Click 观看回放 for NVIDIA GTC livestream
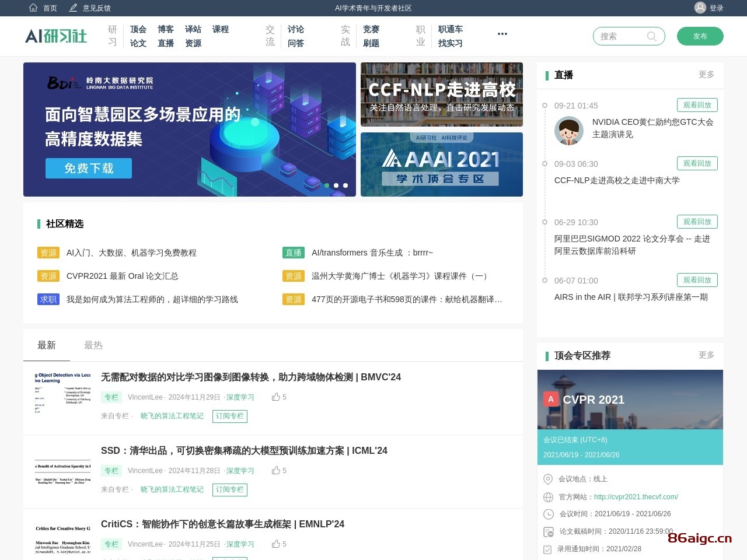This screenshot has height=560, width=747. tap(697, 105)
